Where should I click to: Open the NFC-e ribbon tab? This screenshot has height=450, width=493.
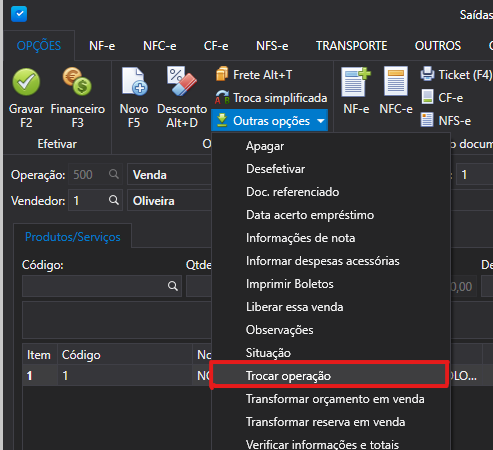coord(160,46)
